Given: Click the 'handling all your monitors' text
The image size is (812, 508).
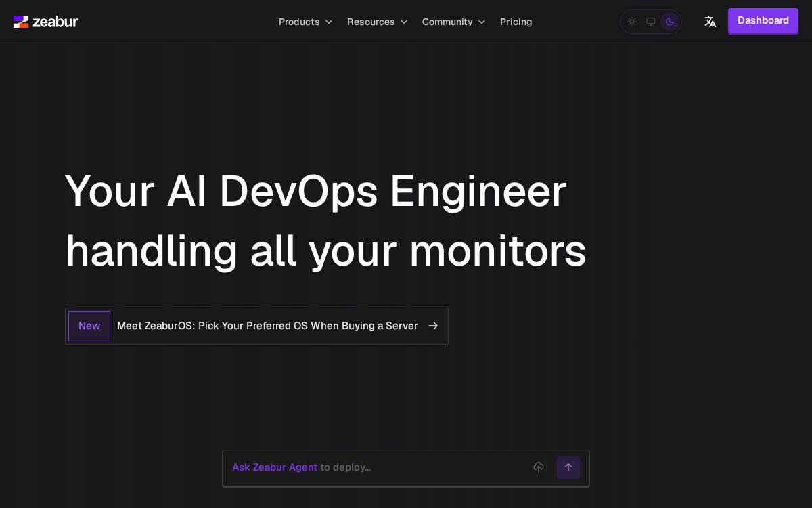Looking at the screenshot, I should coord(325,251).
